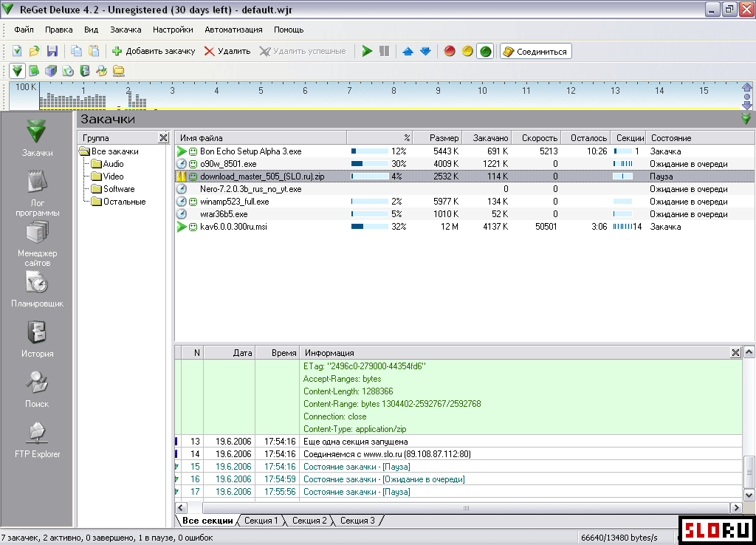
Task: Open История in the sidebar
Action: (37, 338)
